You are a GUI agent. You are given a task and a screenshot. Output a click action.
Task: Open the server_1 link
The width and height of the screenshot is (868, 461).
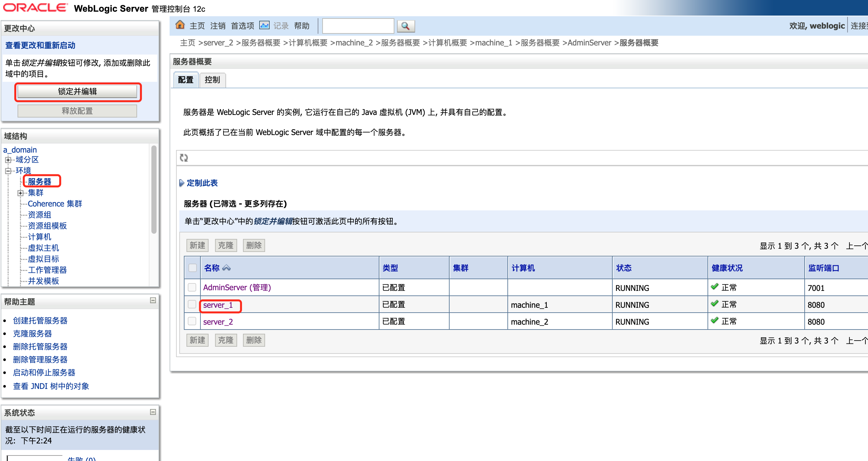[x=218, y=305]
